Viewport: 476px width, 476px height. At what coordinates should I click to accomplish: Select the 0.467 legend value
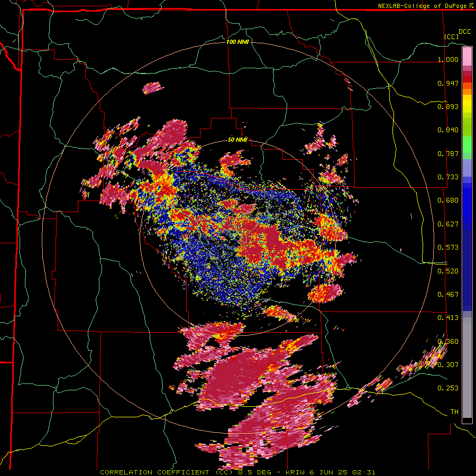(x=448, y=294)
